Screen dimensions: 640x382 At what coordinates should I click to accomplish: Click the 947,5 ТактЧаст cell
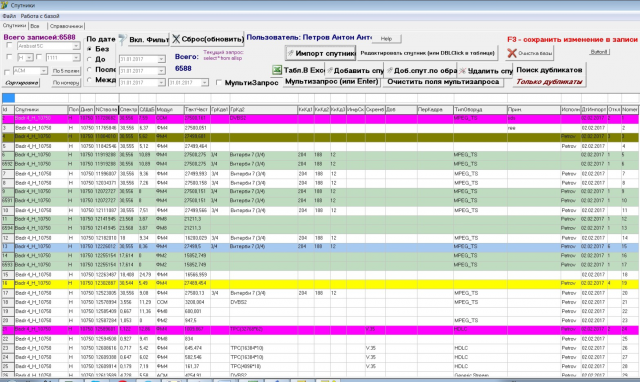click(197, 320)
